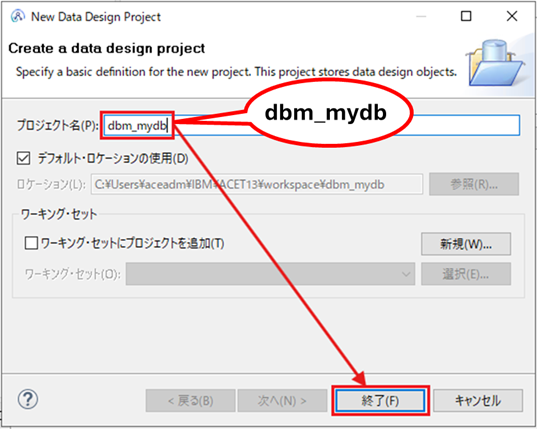This screenshot has height=429, width=537.
Task: Open help via the question mark icon
Action: coord(28,399)
